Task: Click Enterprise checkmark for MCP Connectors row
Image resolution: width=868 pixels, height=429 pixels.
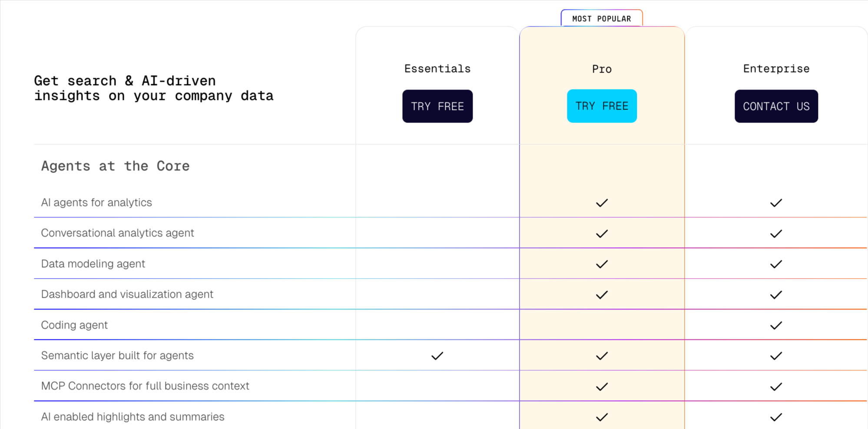Action: [776, 387]
